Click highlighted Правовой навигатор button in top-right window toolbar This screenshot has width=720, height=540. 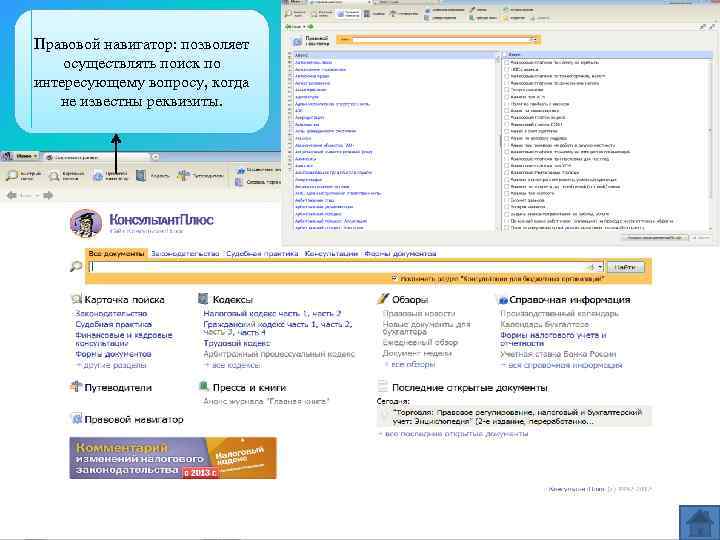349,13
